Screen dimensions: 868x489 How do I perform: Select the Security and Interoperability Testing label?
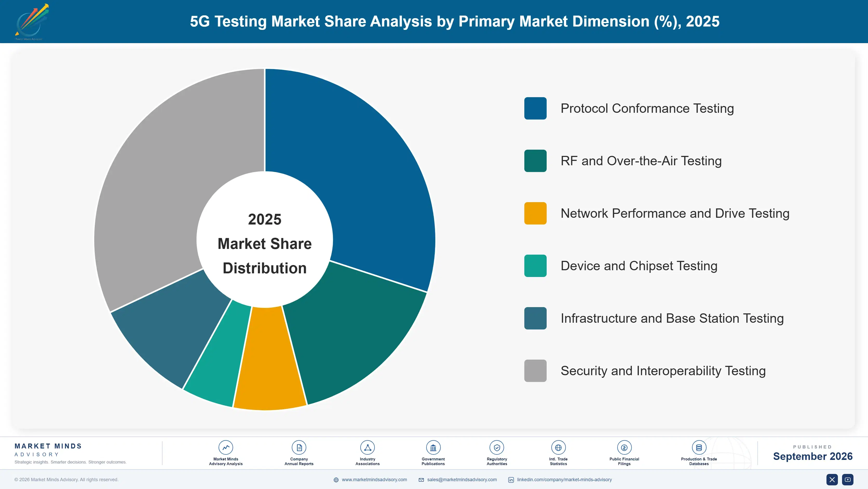point(663,371)
